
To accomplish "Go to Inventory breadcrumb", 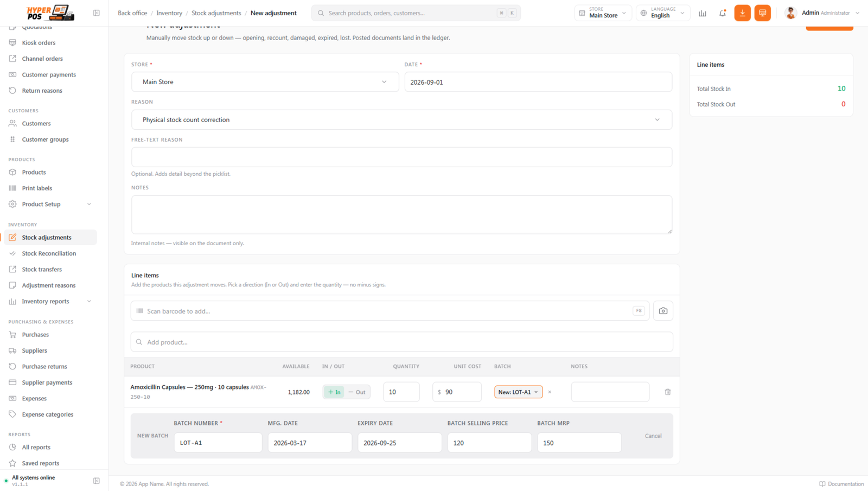I will tap(169, 13).
